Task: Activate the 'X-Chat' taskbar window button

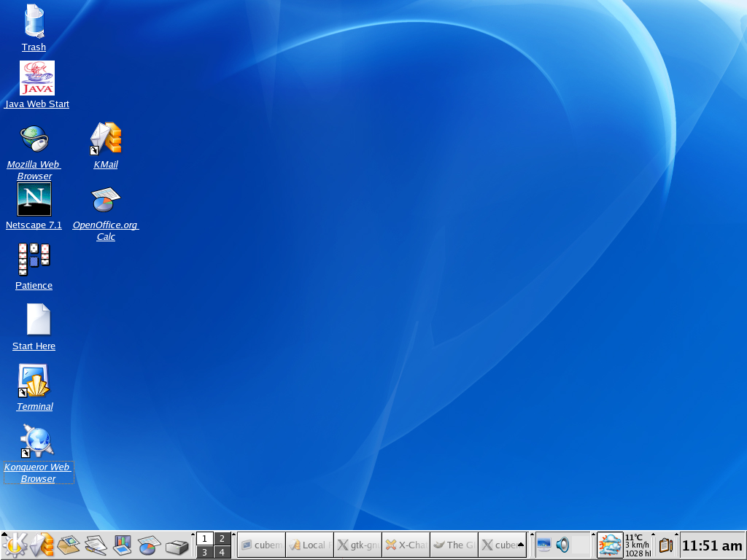Action: pyautogui.click(x=406, y=545)
